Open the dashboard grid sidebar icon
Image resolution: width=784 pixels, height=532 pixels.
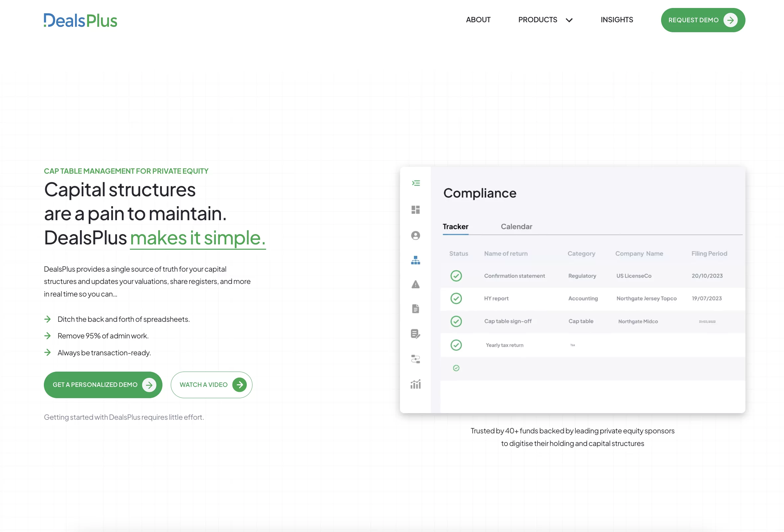click(416, 210)
